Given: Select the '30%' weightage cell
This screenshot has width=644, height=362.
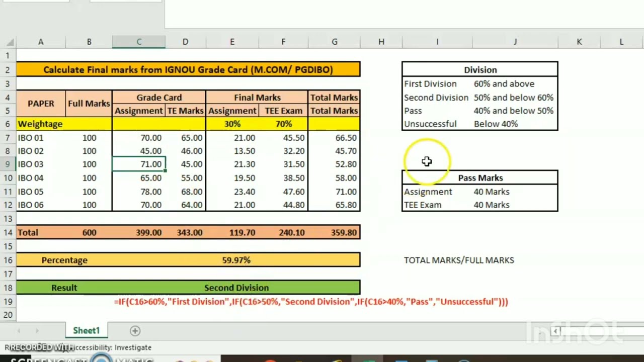Looking at the screenshot, I should point(232,124).
